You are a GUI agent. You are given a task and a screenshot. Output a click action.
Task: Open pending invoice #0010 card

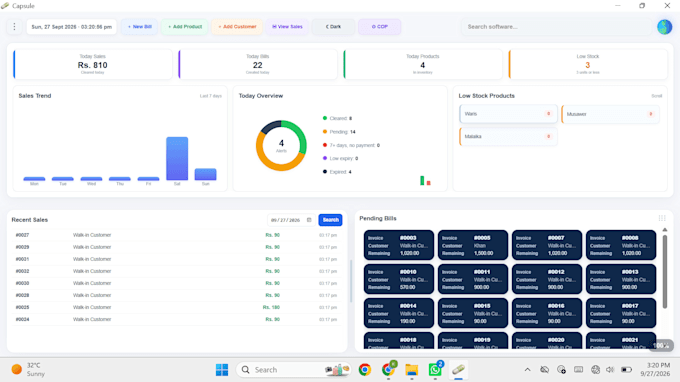(399, 279)
